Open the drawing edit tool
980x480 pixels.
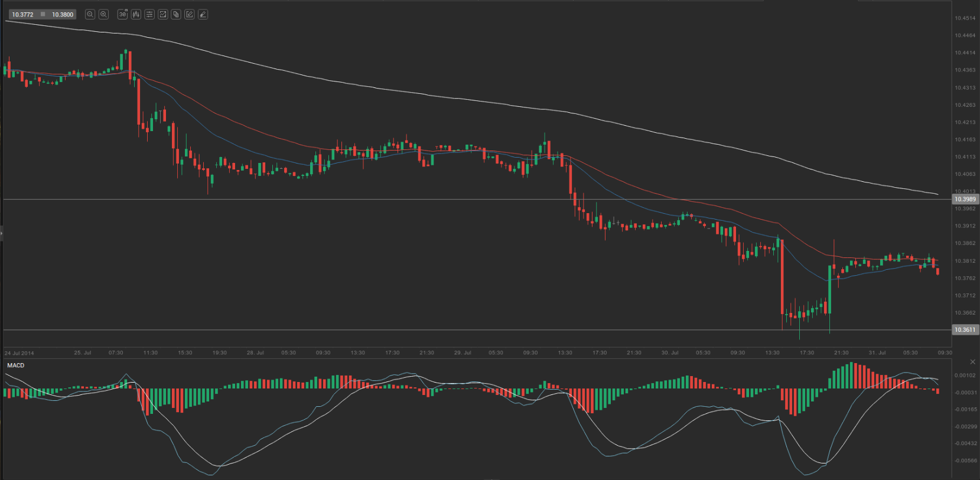pos(190,14)
